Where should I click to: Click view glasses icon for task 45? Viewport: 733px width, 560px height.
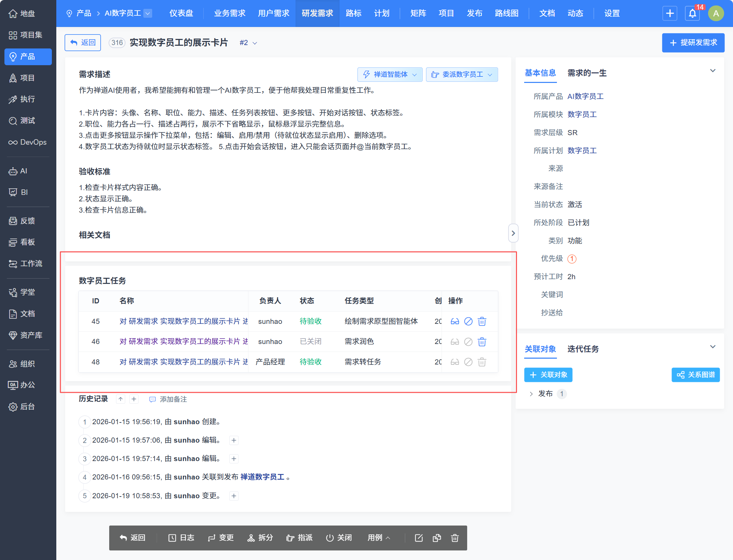click(x=455, y=321)
